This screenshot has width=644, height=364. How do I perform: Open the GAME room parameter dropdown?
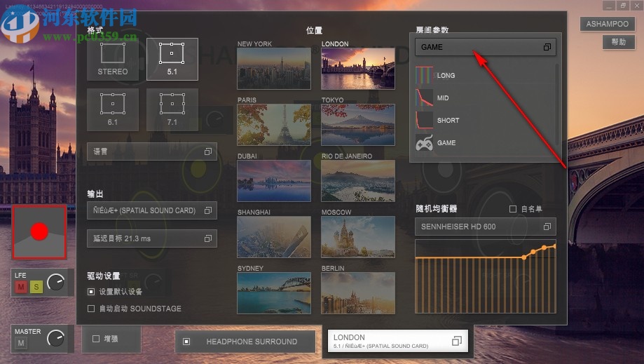pos(486,47)
